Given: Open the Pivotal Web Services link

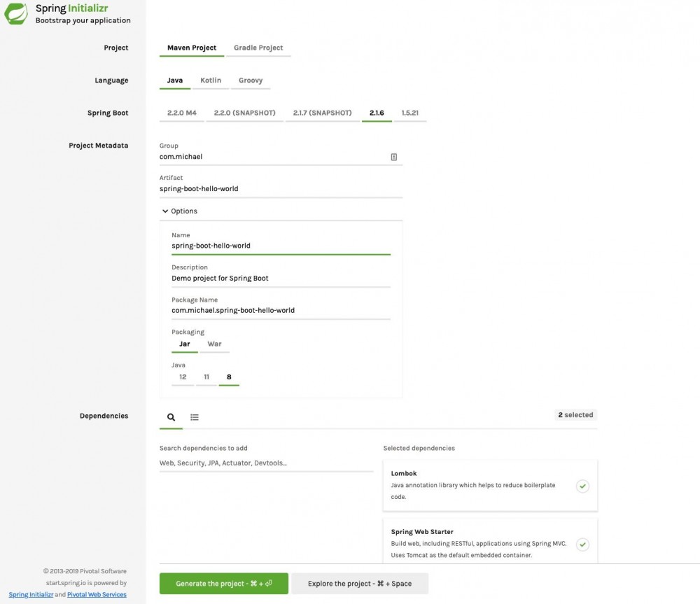Looking at the screenshot, I should coord(97,595).
